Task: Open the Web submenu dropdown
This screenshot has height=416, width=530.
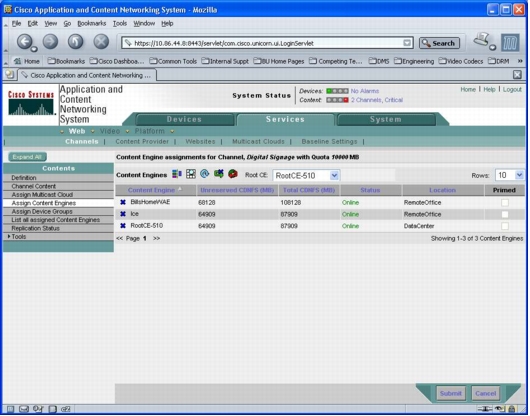Action: tap(92, 131)
